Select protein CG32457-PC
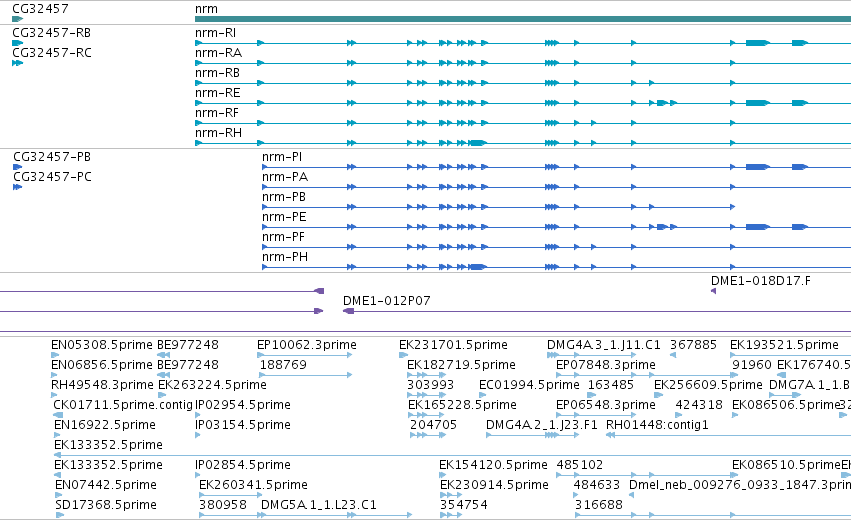851x520 pixels. (x=52, y=177)
